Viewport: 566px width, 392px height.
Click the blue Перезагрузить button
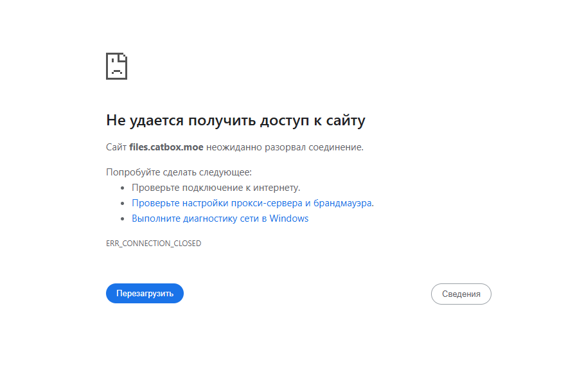click(145, 294)
